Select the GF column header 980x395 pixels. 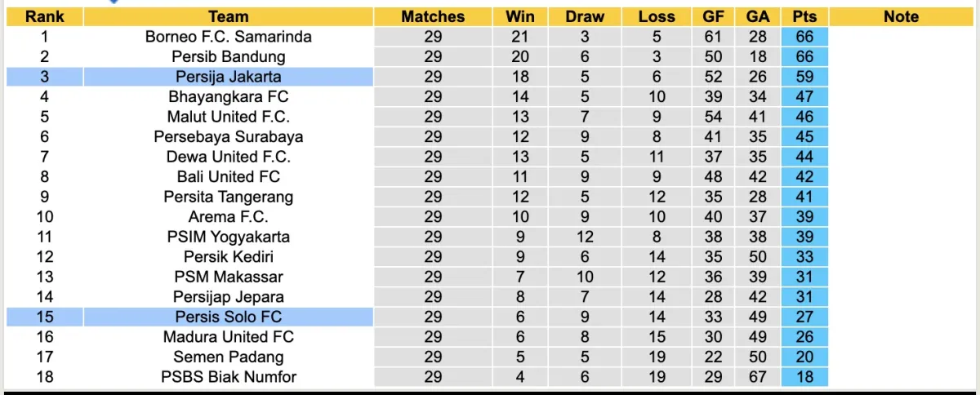[713, 16]
